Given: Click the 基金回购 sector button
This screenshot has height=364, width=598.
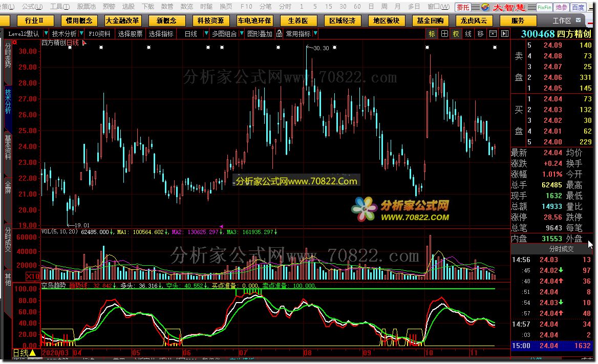Looking at the screenshot, I should (x=430, y=20).
